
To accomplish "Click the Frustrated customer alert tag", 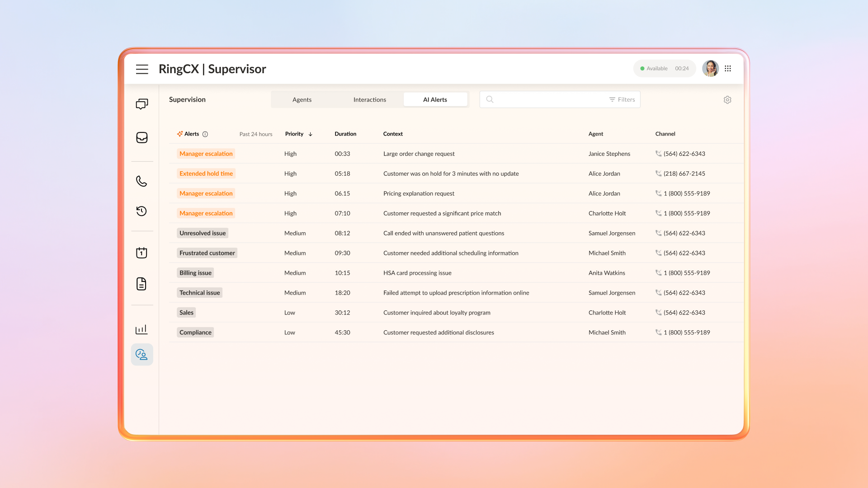I will pyautogui.click(x=207, y=253).
